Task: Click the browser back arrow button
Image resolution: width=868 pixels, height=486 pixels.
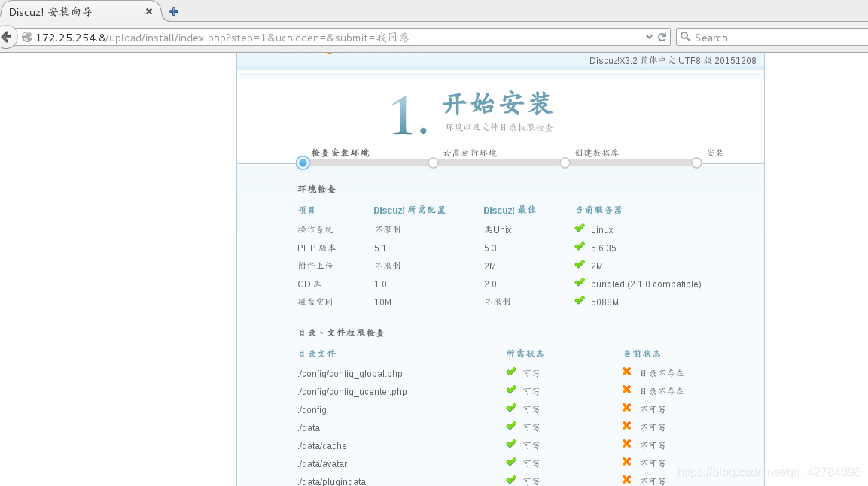Action: pos(7,37)
